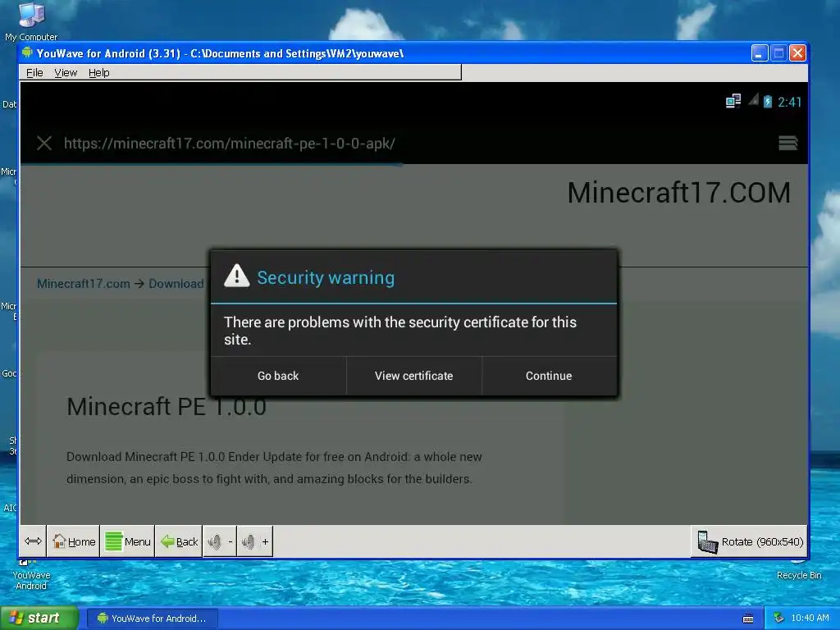Image resolution: width=840 pixels, height=630 pixels.
Task: Click the YouWave window title bar icon
Action: (27, 52)
